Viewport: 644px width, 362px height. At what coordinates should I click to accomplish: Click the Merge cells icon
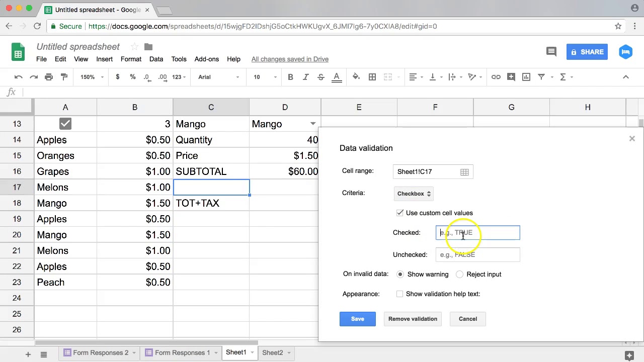[388, 77]
